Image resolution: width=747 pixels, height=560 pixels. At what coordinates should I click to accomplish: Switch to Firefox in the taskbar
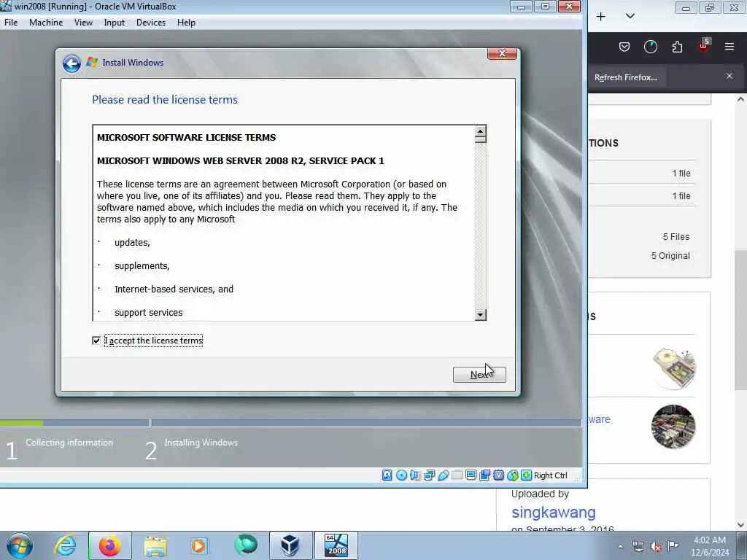click(x=109, y=545)
